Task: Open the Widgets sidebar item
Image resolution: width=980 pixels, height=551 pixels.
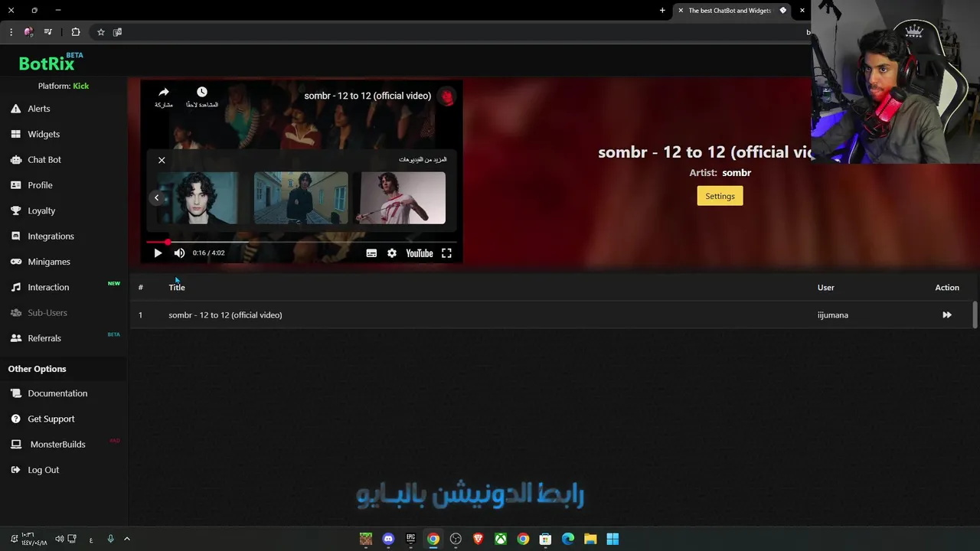Action: tap(44, 134)
